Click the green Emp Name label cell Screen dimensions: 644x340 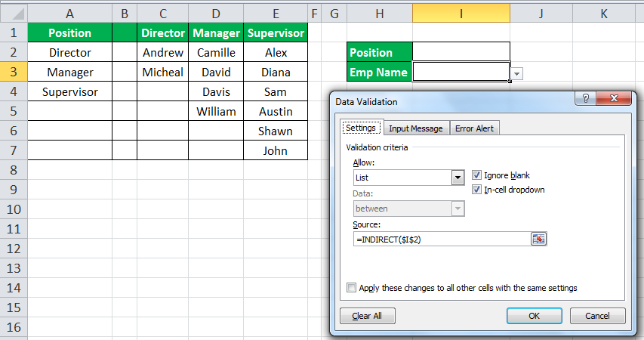click(380, 72)
